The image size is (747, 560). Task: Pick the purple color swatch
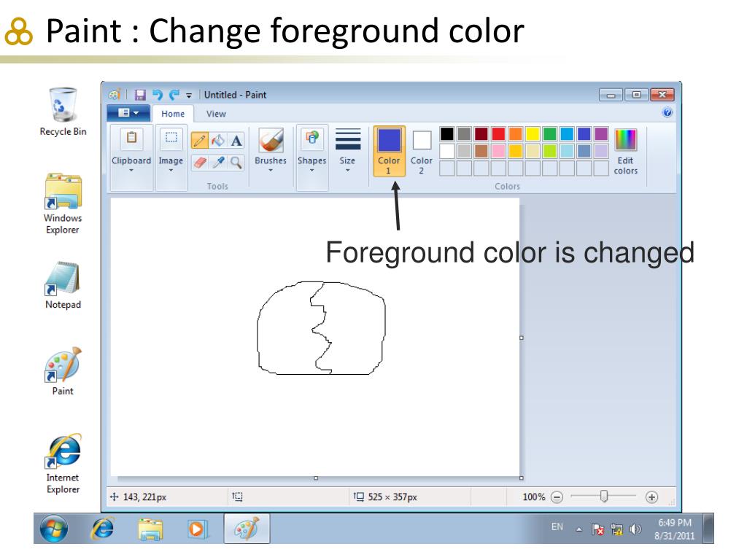coord(601,134)
